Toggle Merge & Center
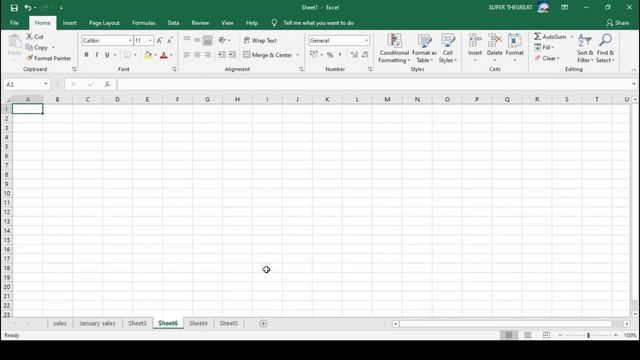 click(268, 55)
